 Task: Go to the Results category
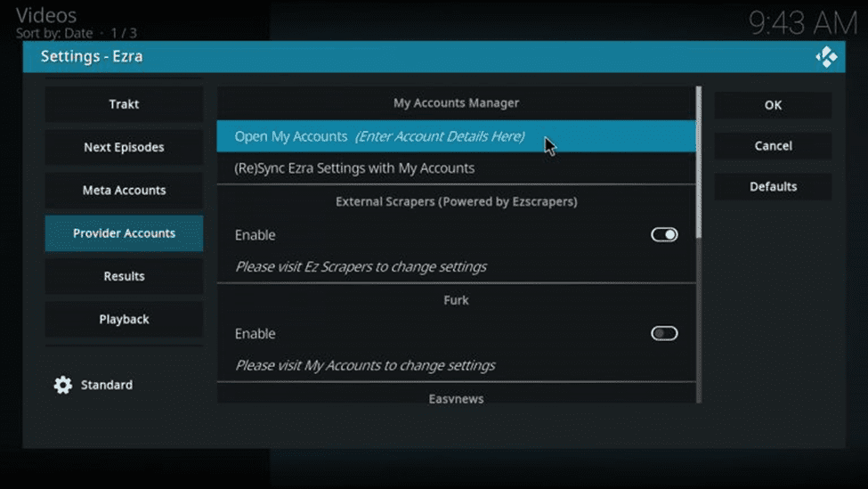click(124, 276)
